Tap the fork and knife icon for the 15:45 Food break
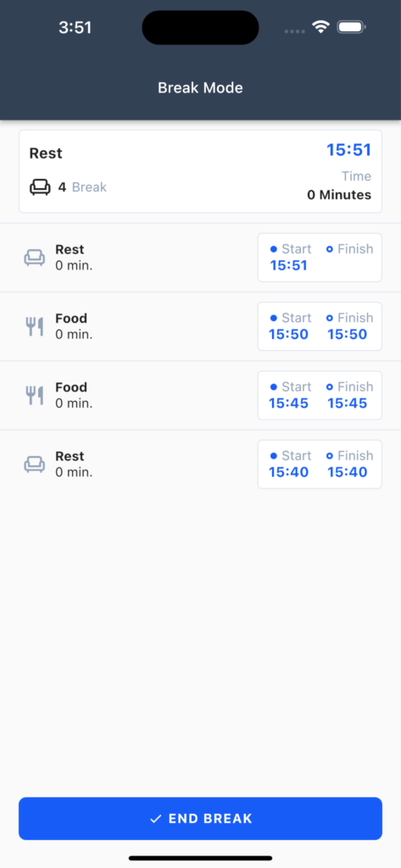Image resolution: width=401 pixels, height=868 pixels. click(35, 395)
